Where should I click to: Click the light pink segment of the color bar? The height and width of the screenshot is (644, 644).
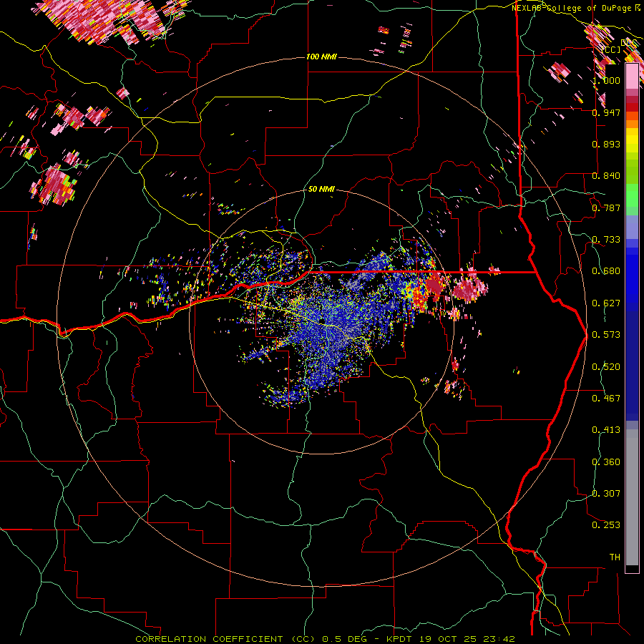pyautogui.click(x=632, y=76)
